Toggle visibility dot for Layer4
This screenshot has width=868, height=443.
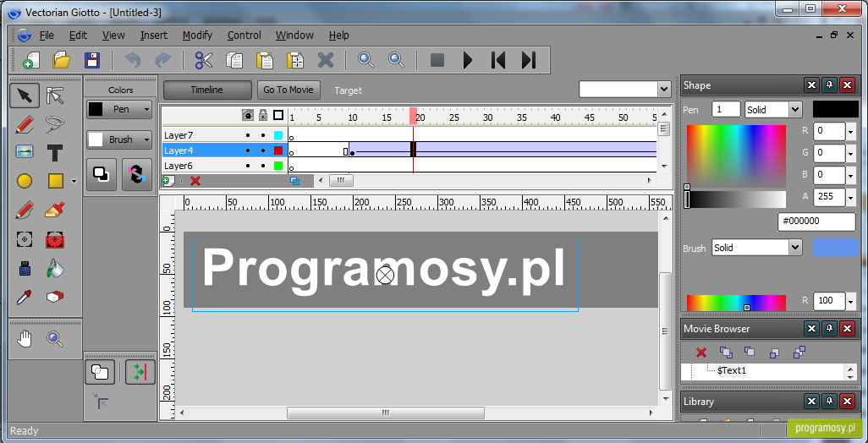[247, 150]
